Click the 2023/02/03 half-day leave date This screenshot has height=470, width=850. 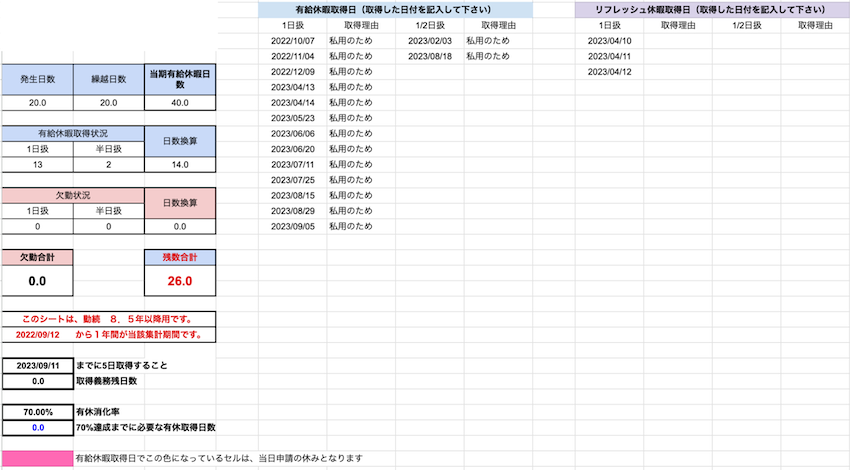point(430,41)
